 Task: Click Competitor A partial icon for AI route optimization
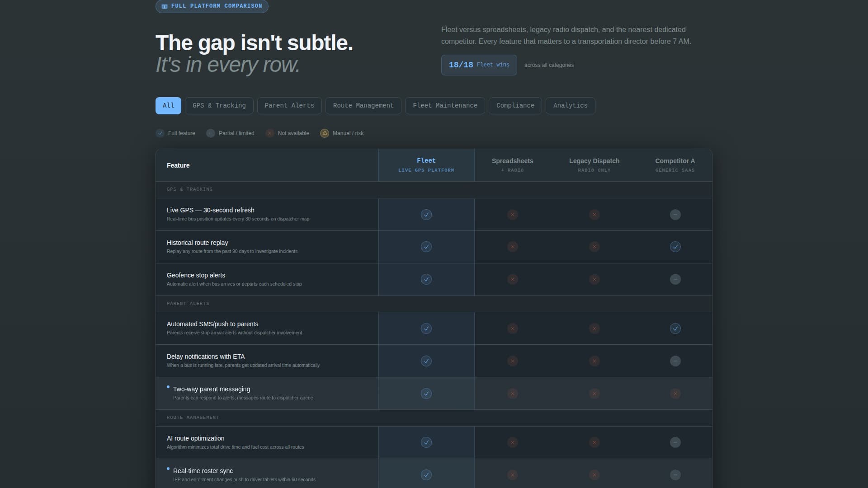click(x=675, y=442)
